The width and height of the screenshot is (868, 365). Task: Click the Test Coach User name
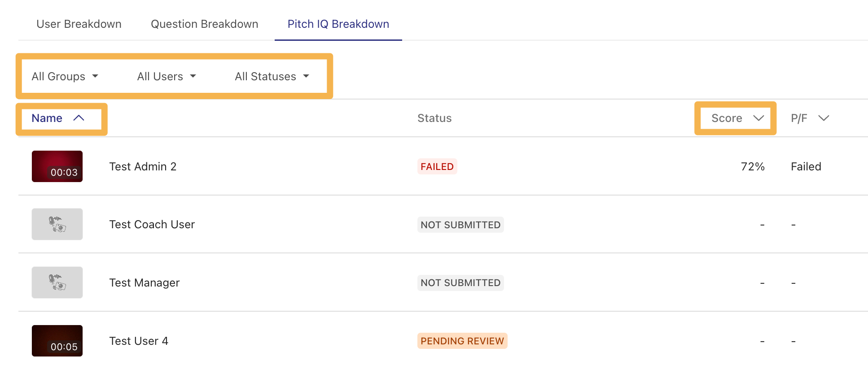[152, 225]
